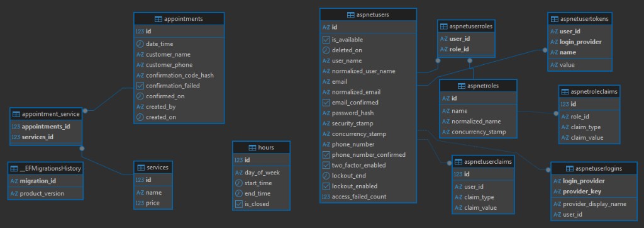Click relation endpoint dot on aspnetuserlogins

pos(548,169)
